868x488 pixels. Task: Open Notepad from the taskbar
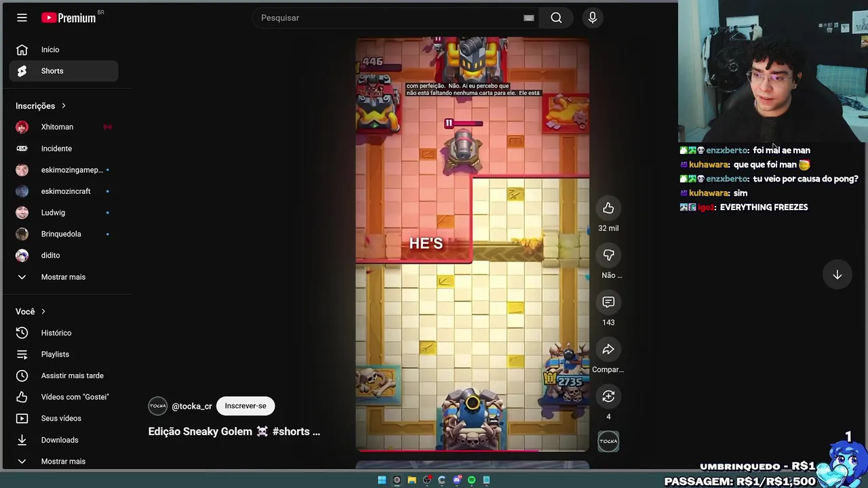tap(486, 480)
